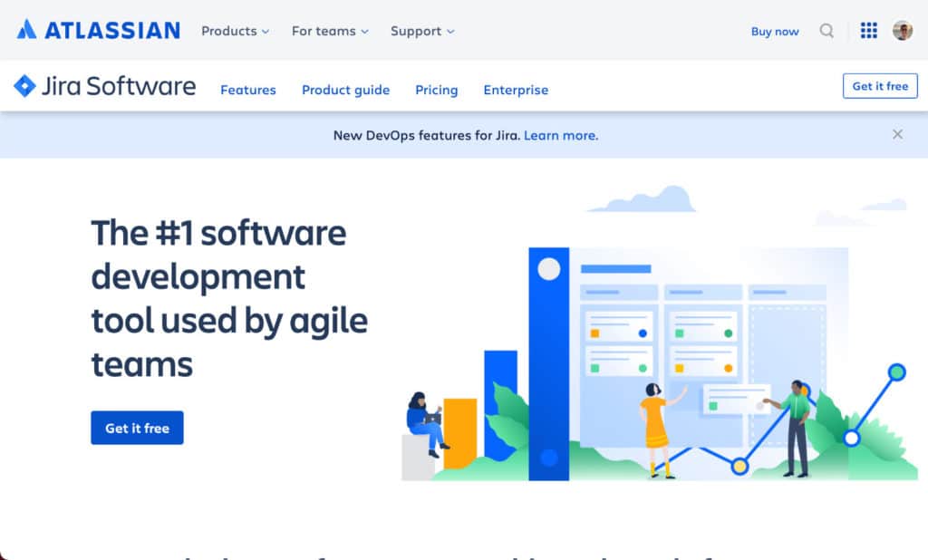
Task: Open the search magnifier icon
Action: coord(826,31)
